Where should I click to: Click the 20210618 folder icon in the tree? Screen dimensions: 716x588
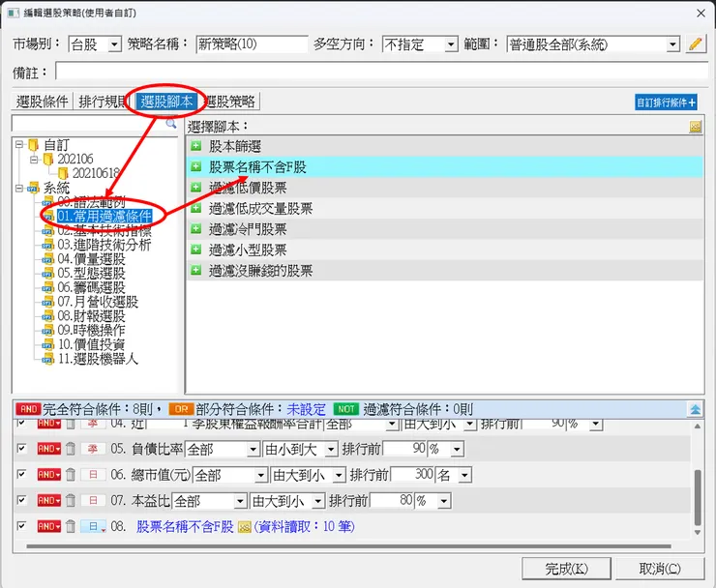(63, 173)
